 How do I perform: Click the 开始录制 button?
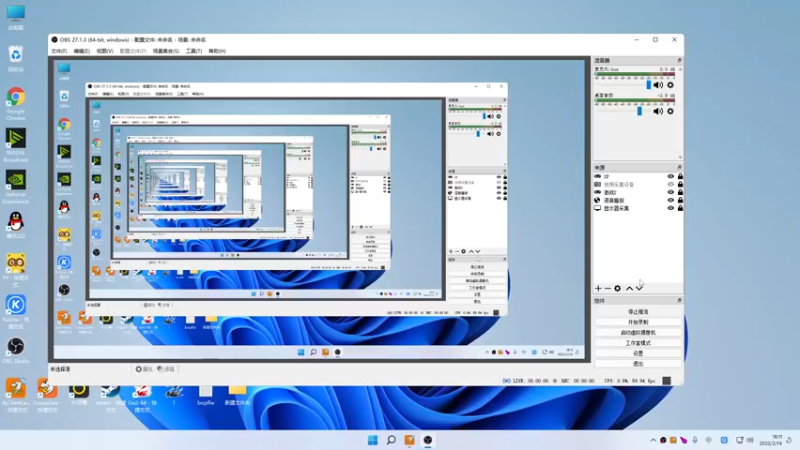pyautogui.click(x=638, y=322)
